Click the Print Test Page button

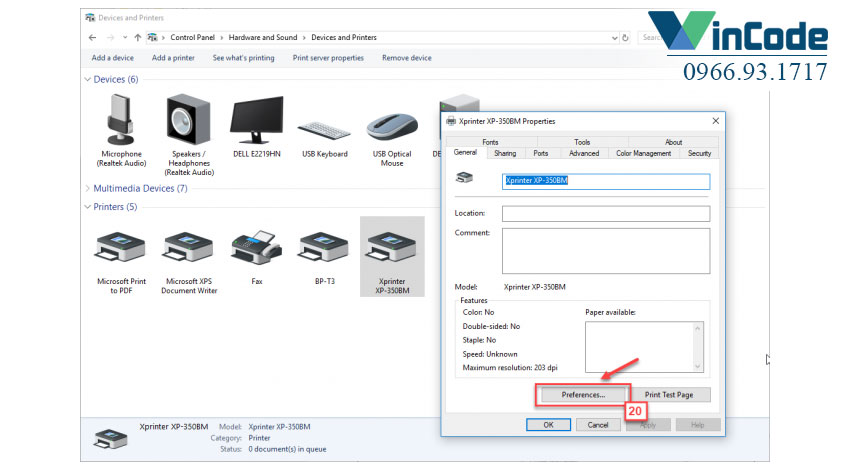669,395
